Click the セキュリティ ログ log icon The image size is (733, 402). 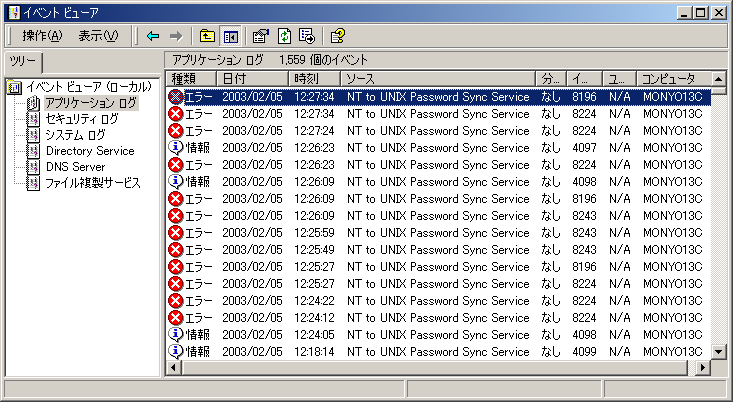coord(33,119)
